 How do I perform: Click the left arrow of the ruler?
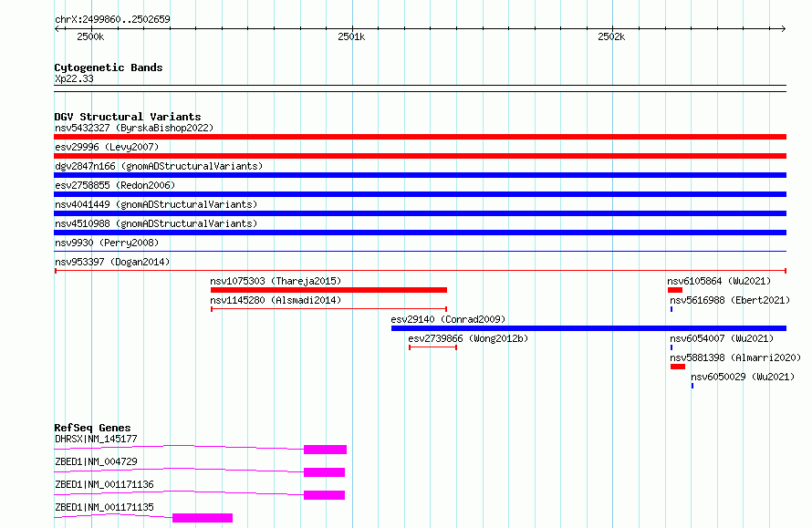tap(57, 29)
